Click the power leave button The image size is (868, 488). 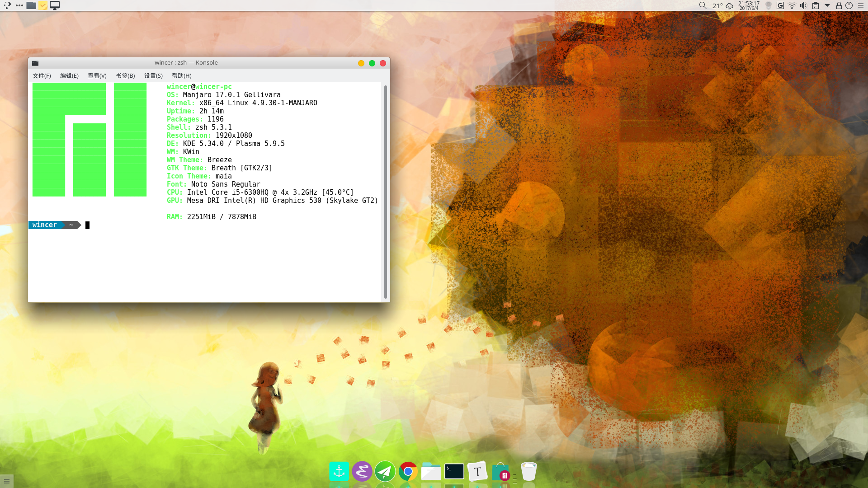pos(849,5)
